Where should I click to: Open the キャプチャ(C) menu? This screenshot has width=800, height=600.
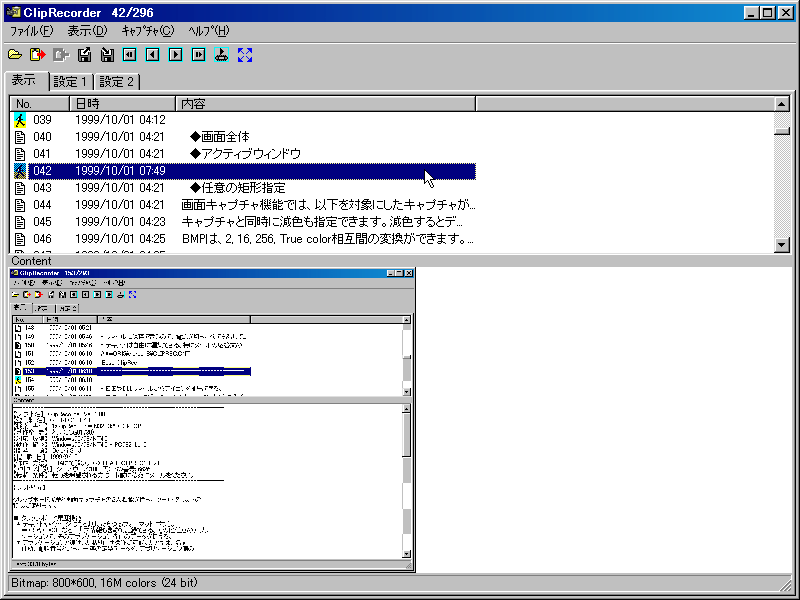click(x=147, y=31)
